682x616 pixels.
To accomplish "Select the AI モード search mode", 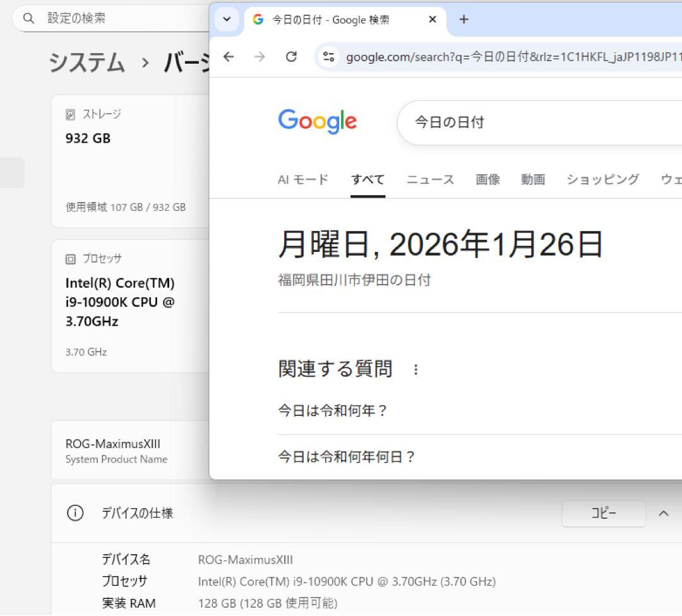I will pyautogui.click(x=302, y=179).
